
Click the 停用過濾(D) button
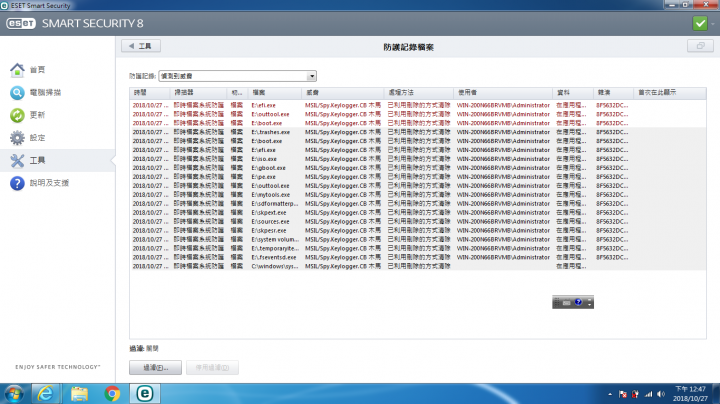[x=212, y=368]
